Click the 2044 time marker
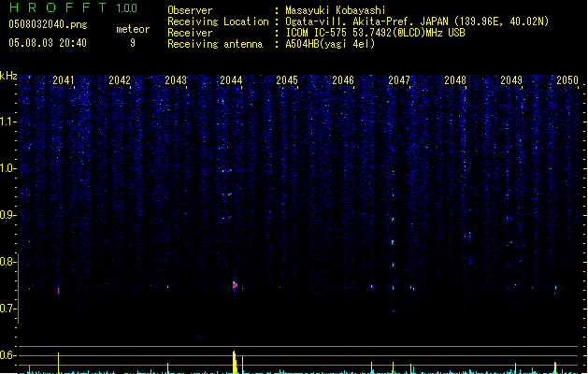This screenshot has width=588, height=374. click(x=231, y=79)
